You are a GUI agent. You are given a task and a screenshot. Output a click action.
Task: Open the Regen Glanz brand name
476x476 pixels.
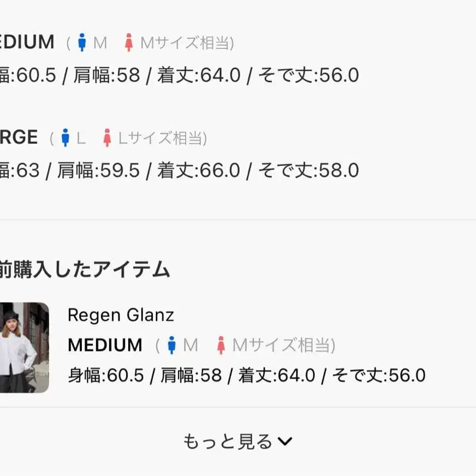121,315
